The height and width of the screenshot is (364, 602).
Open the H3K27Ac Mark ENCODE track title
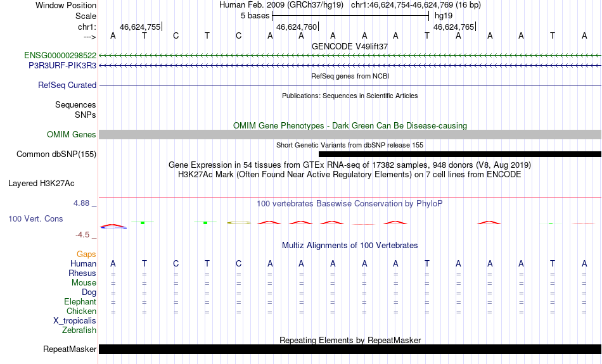click(x=350, y=175)
